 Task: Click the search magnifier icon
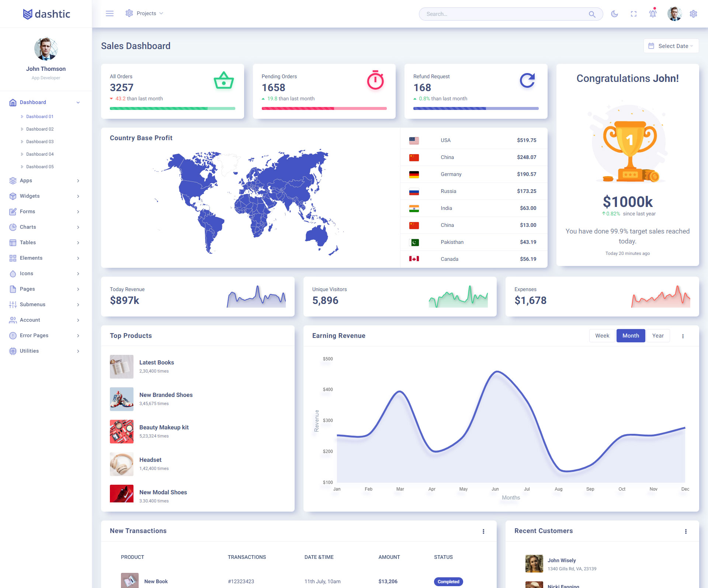[592, 14]
